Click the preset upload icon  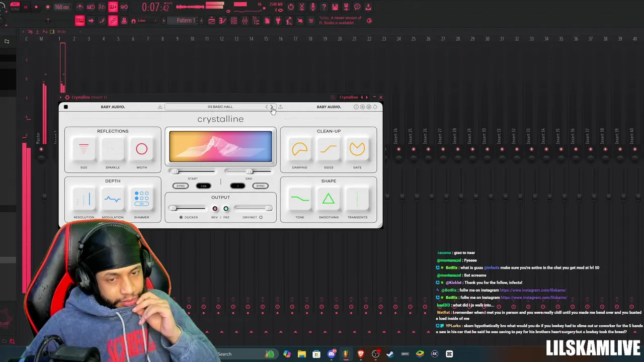(280, 107)
